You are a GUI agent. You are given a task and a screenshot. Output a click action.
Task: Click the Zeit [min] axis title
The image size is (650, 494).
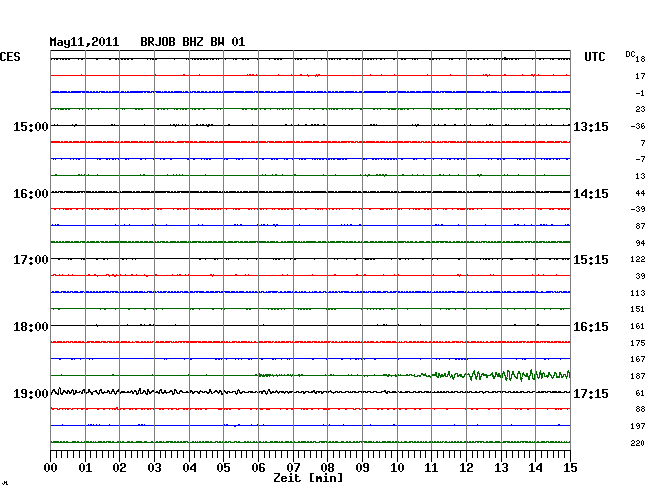click(308, 478)
